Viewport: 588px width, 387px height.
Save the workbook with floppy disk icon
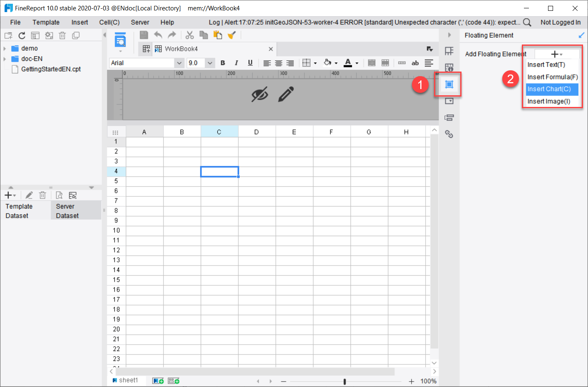coord(144,35)
